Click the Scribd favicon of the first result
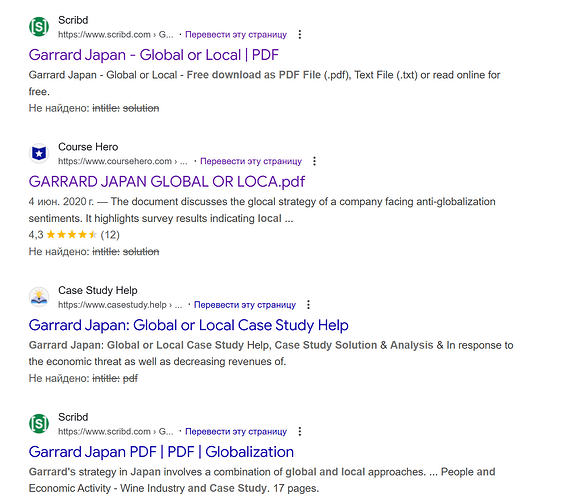 (x=39, y=27)
